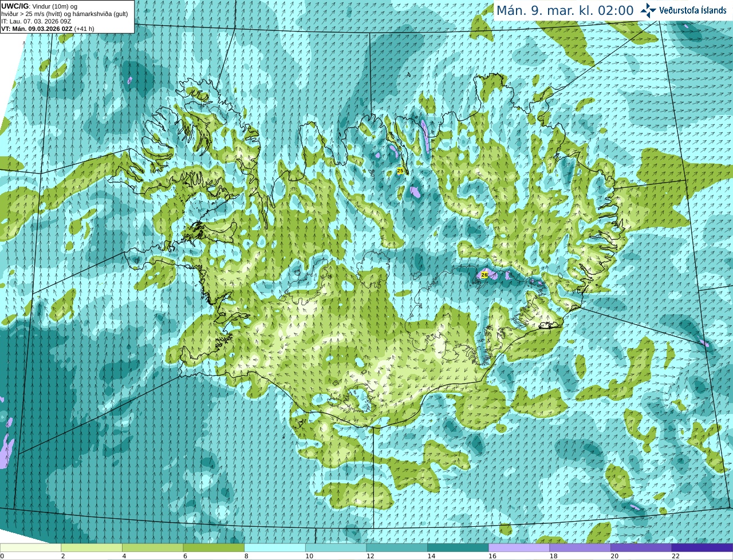This screenshot has height=560, width=733.
Task: Pick the 8–10 pale cyan legend swatch
Action: tap(275, 547)
